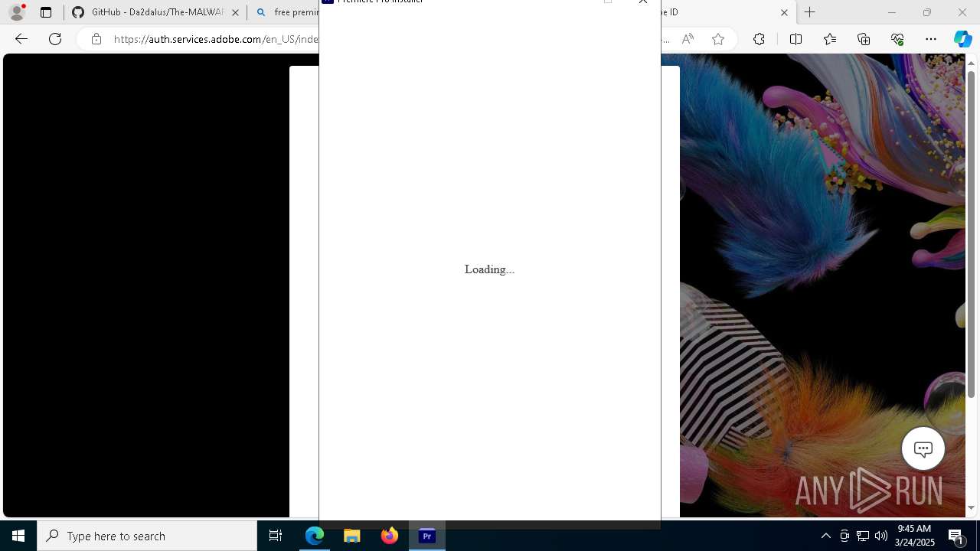Open Task View on the taskbar

pyautogui.click(x=276, y=536)
